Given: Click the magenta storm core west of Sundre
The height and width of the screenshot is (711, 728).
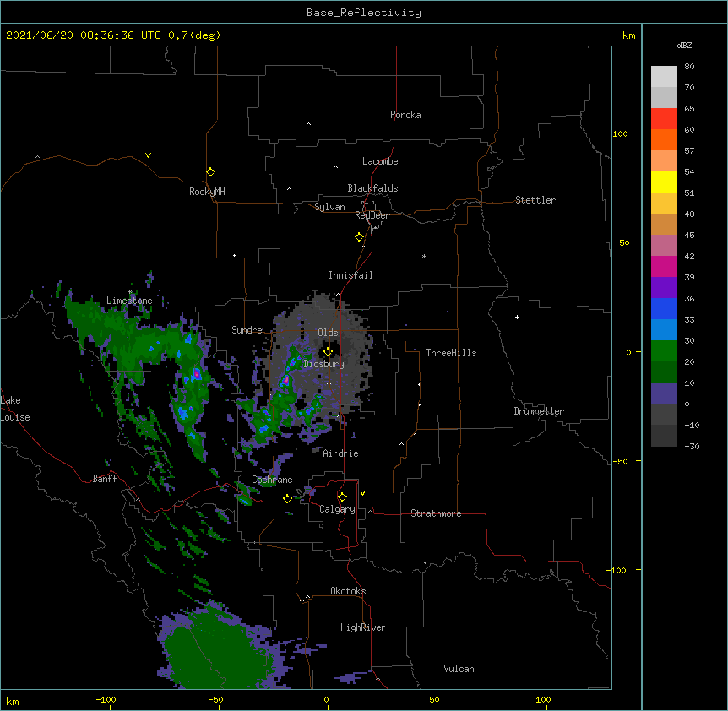Looking at the screenshot, I should coord(197,373).
